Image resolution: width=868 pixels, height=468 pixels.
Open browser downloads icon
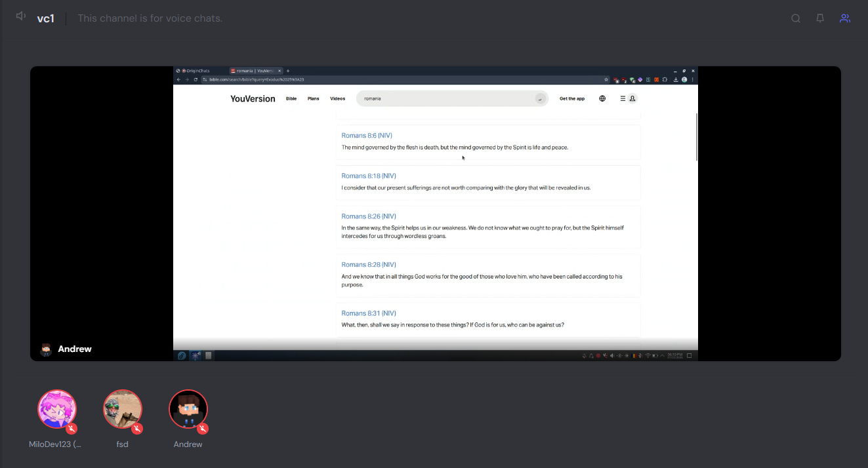[x=676, y=79]
